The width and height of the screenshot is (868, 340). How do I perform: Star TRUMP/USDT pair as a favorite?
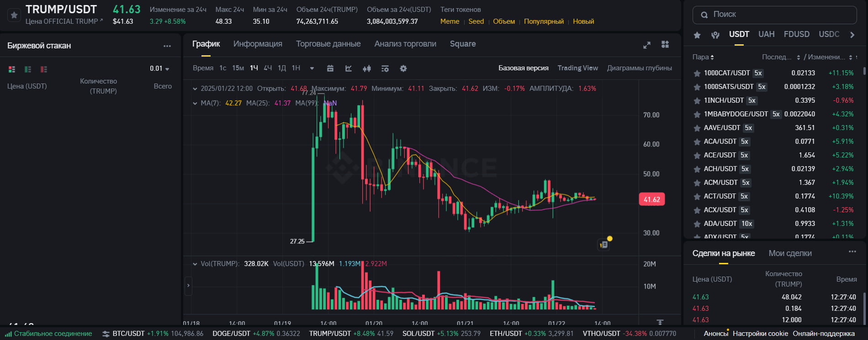[14, 15]
